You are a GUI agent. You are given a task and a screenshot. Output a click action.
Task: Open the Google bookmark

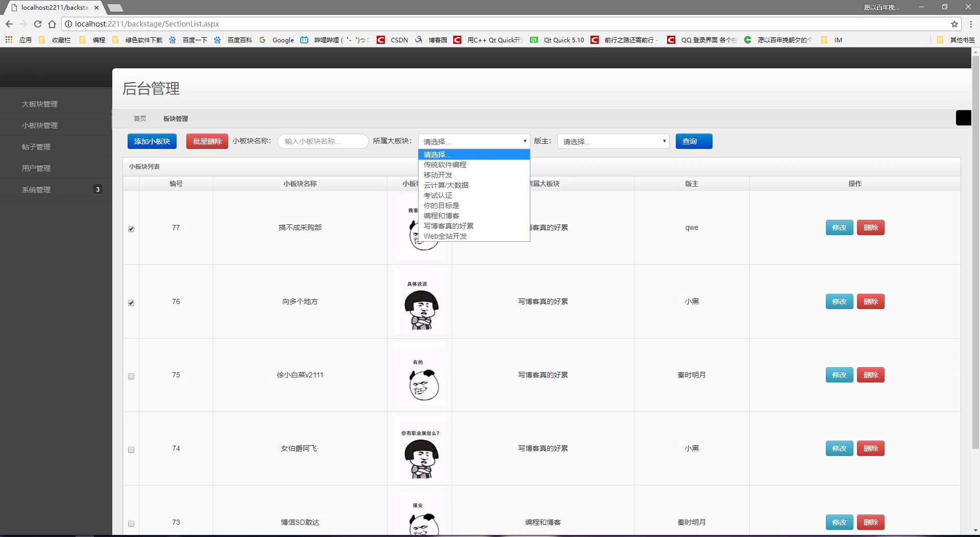(x=276, y=40)
